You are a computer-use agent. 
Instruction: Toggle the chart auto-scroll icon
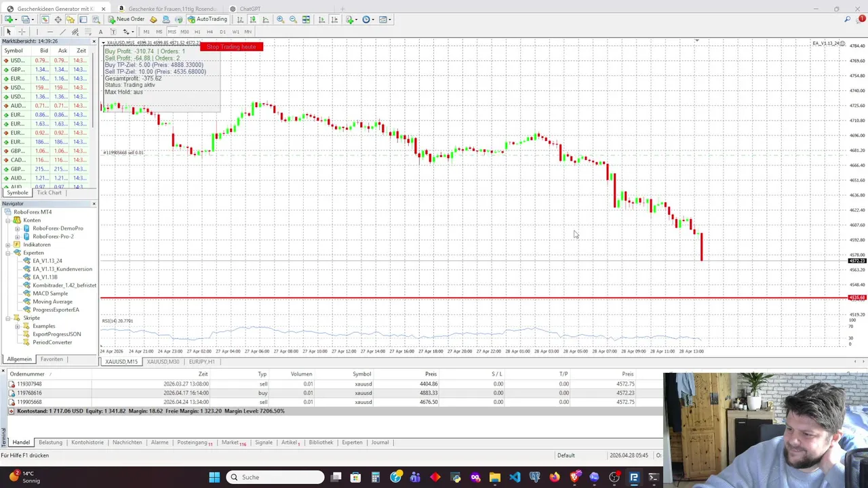click(x=321, y=19)
